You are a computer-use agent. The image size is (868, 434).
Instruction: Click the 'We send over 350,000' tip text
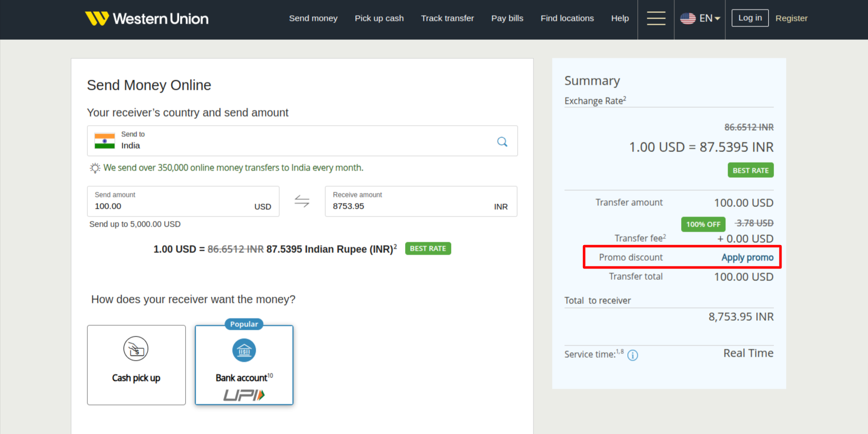click(233, 168)
